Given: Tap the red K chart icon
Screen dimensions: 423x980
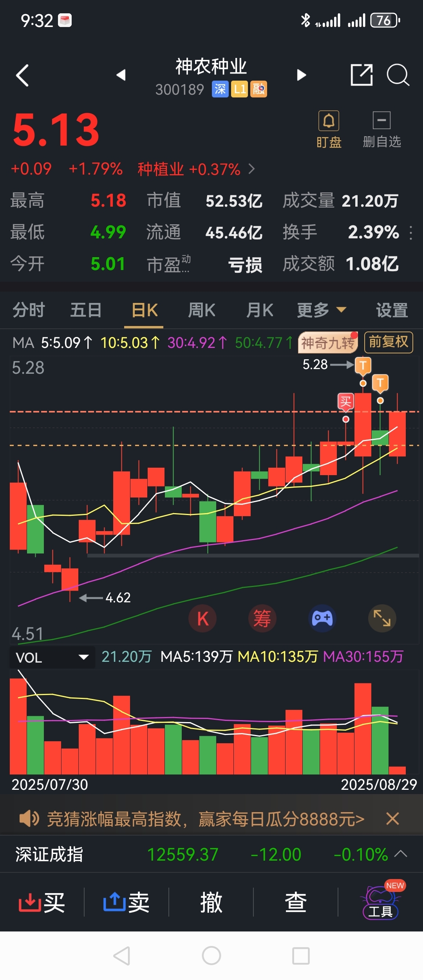Looking at the screenshot, I should tap(202, 619).
